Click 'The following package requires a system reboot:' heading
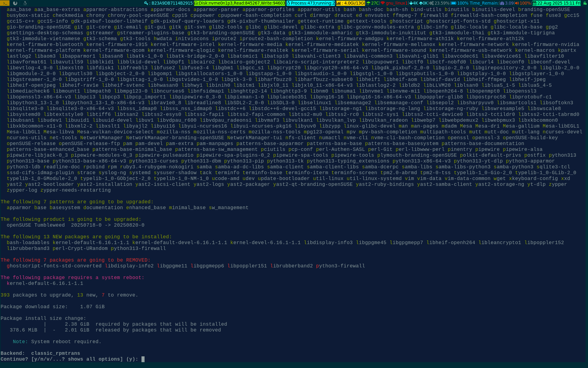Screen dimensions: 588x368 (x=72, y=278)
